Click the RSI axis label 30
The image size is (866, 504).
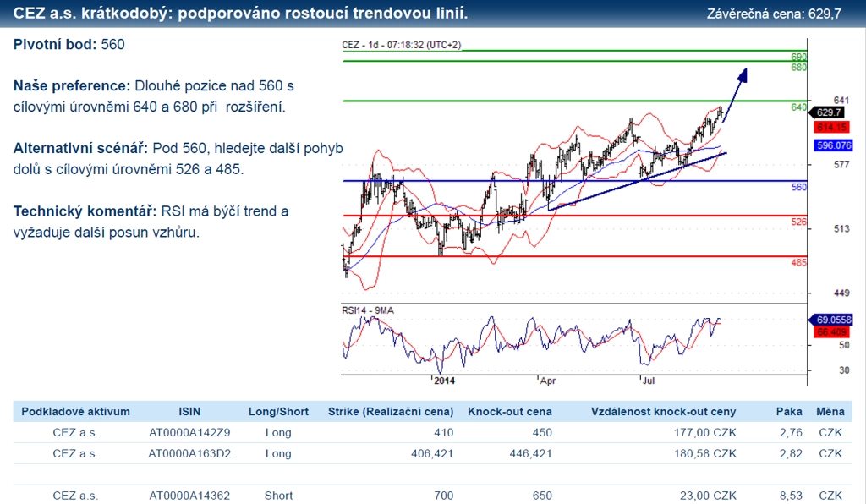pos(844,370)
